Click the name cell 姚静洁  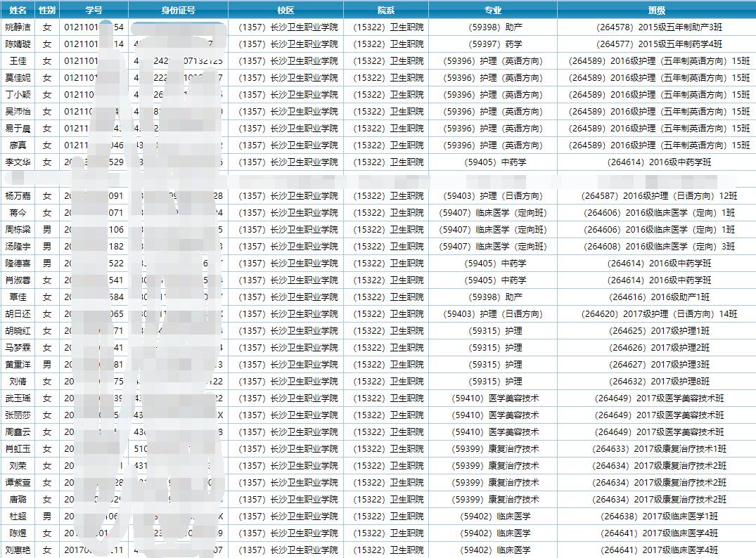pos(18,27)
